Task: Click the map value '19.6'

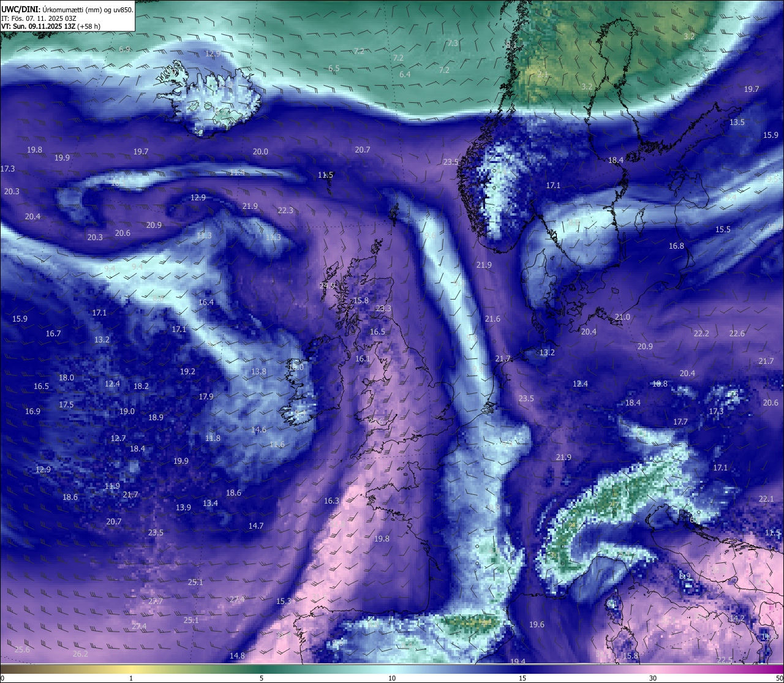Action: click(x=537, y=624)
